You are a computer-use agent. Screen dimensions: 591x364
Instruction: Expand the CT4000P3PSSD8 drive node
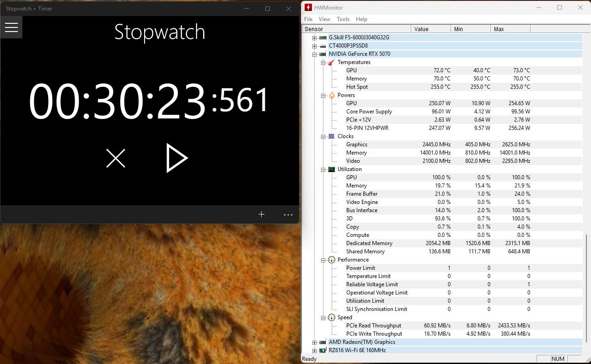314,46
